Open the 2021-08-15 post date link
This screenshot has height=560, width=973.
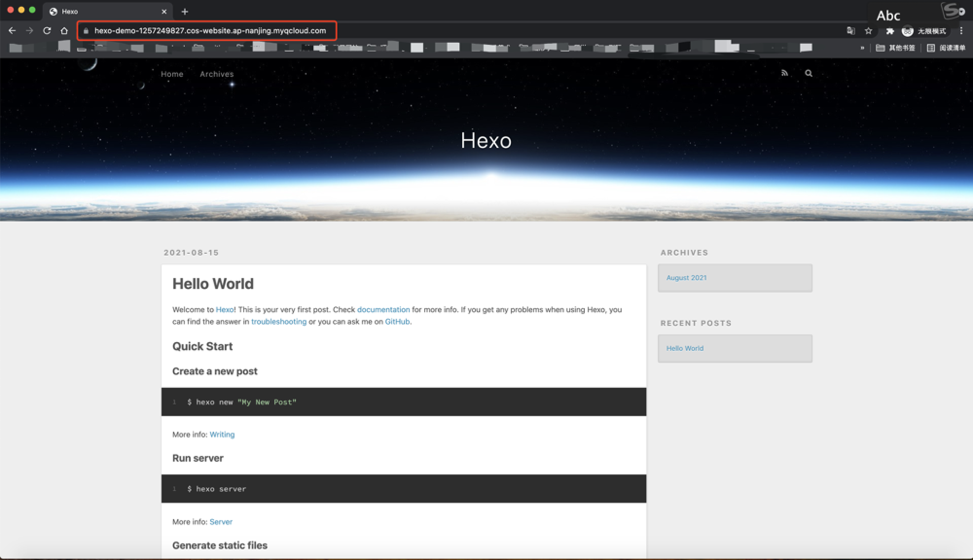[191, 252]
